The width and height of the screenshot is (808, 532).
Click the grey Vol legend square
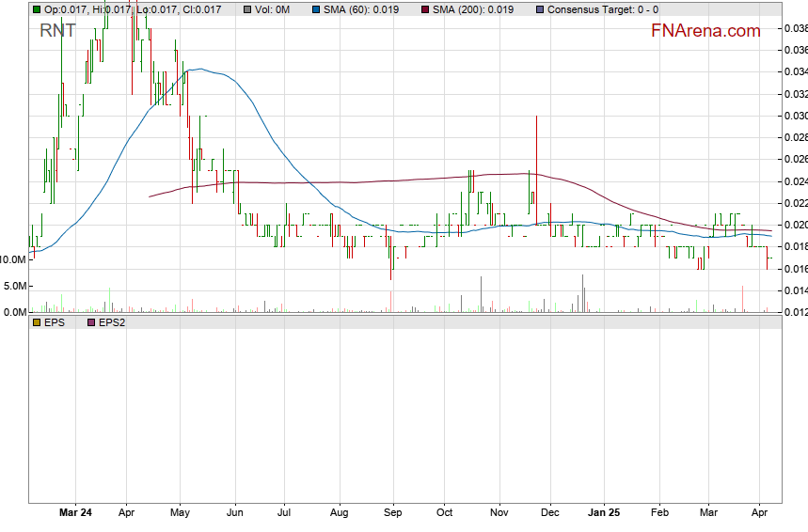coord(247,9)
